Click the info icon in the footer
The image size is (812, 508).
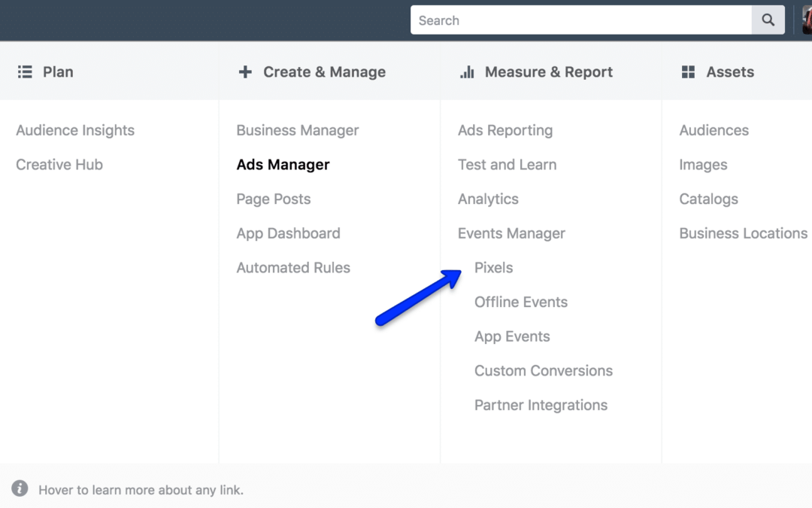pyautogui.click(x=20, y=488)
